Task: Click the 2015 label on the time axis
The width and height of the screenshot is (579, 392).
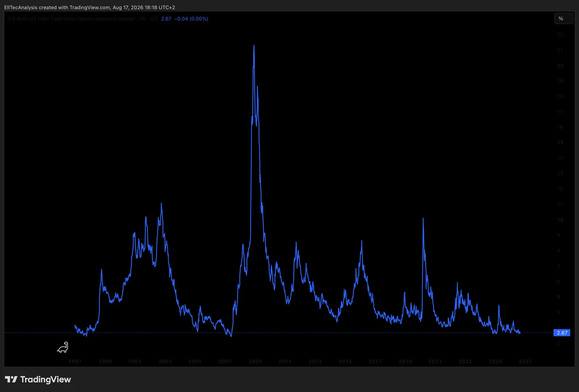Action: pyautogui.click(x=345, y=361)
